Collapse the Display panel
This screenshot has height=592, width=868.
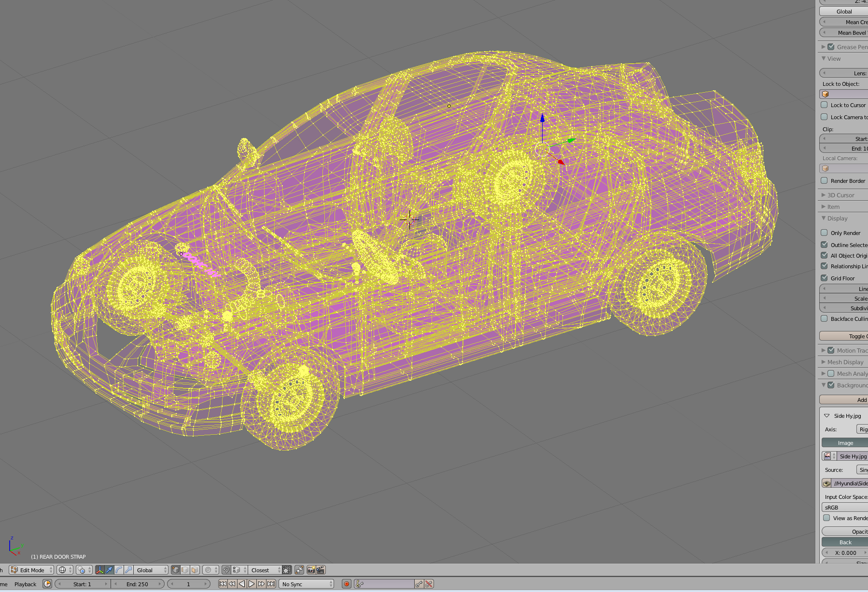tap(824, 218)
